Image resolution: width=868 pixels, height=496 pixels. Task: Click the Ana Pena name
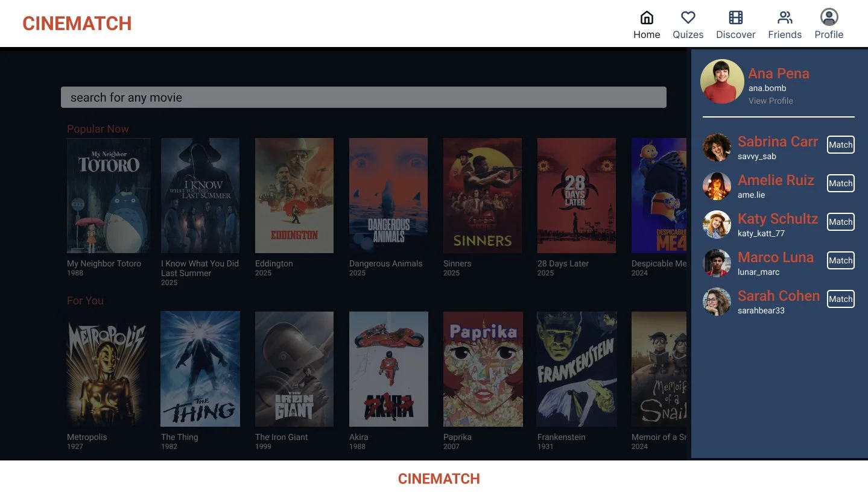[x=779, y=74]
